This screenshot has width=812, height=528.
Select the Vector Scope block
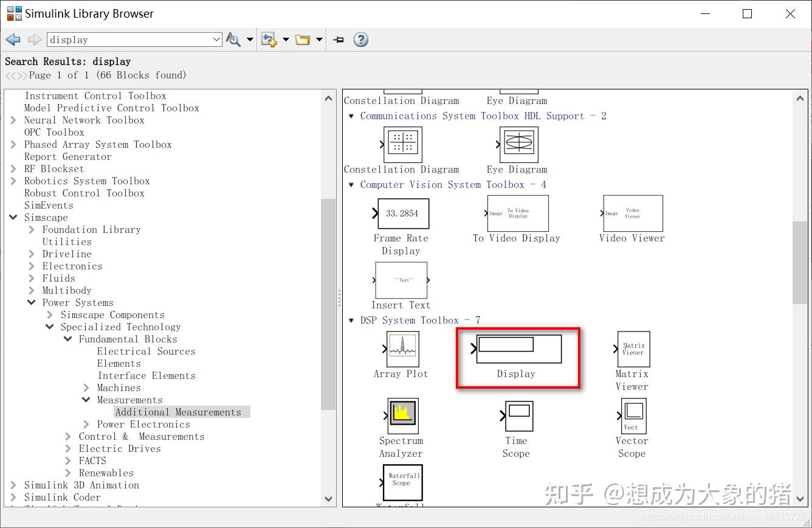pyautogui.click(x=632, y=417)
